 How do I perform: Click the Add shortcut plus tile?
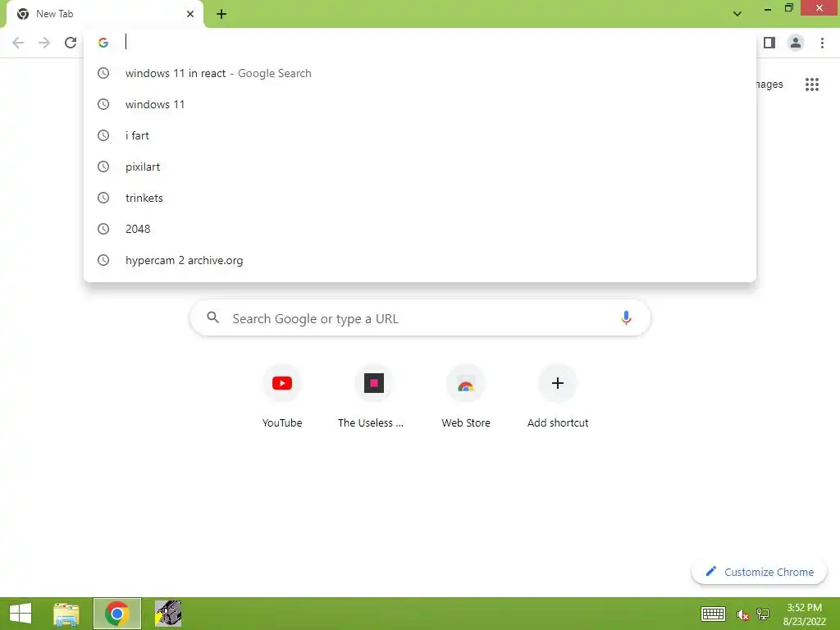click(x=558, y=398)
